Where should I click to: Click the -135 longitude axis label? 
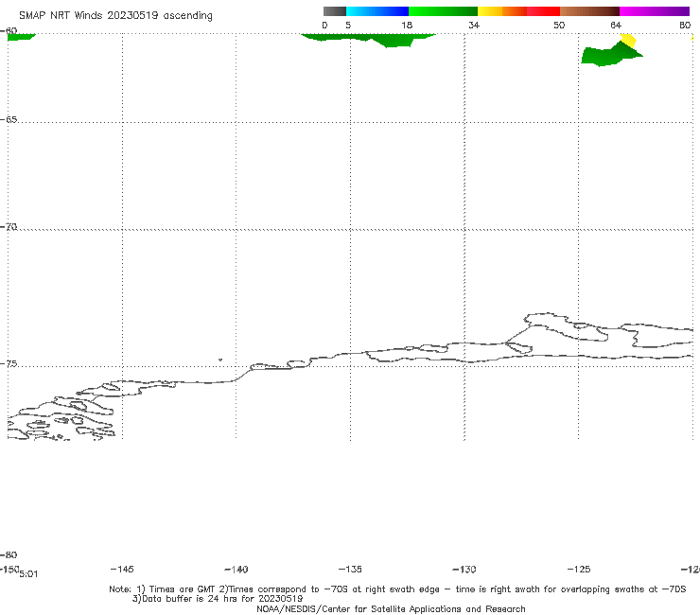coord(350,570)
